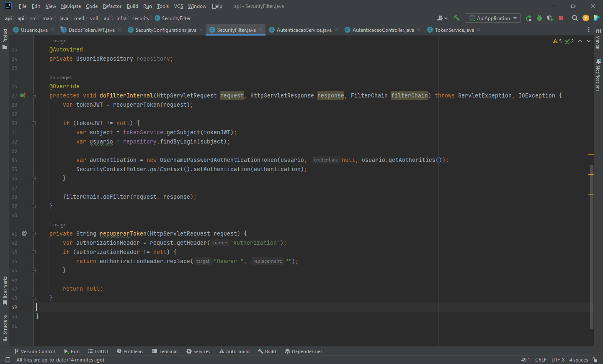Open the Run tool window
The height and width of the screenshot is (364, 603).
[72, 351]
